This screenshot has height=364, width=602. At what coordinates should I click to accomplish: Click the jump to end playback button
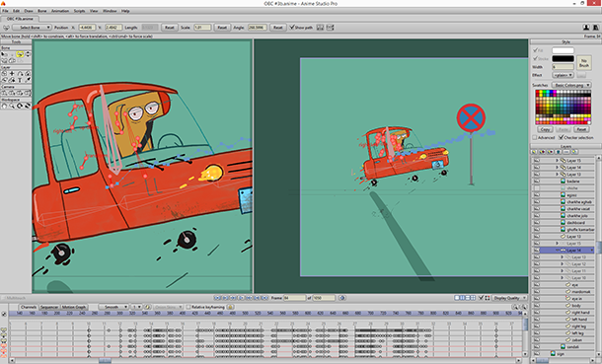[264, 298]
